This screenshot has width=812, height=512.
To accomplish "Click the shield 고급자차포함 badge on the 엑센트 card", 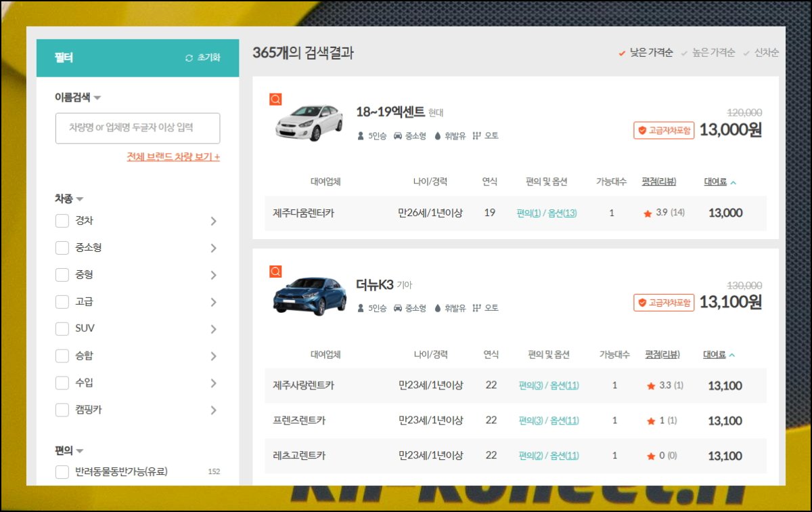I will pos(664,130).
